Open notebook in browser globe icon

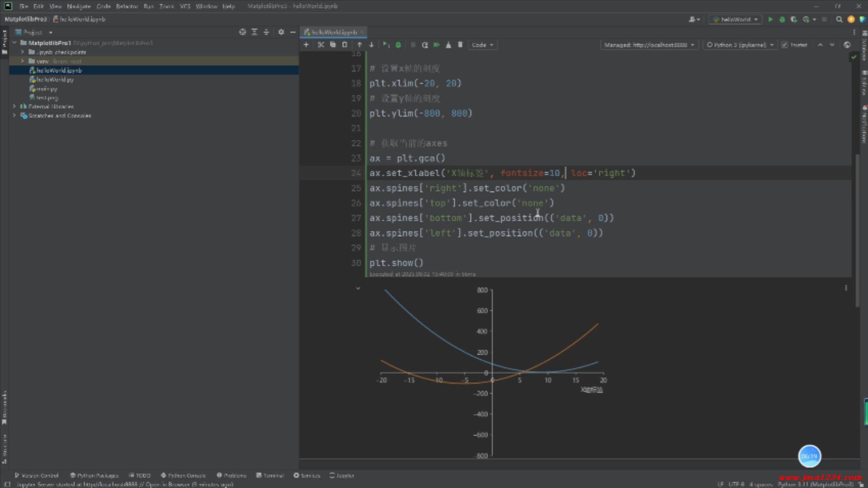847,45
